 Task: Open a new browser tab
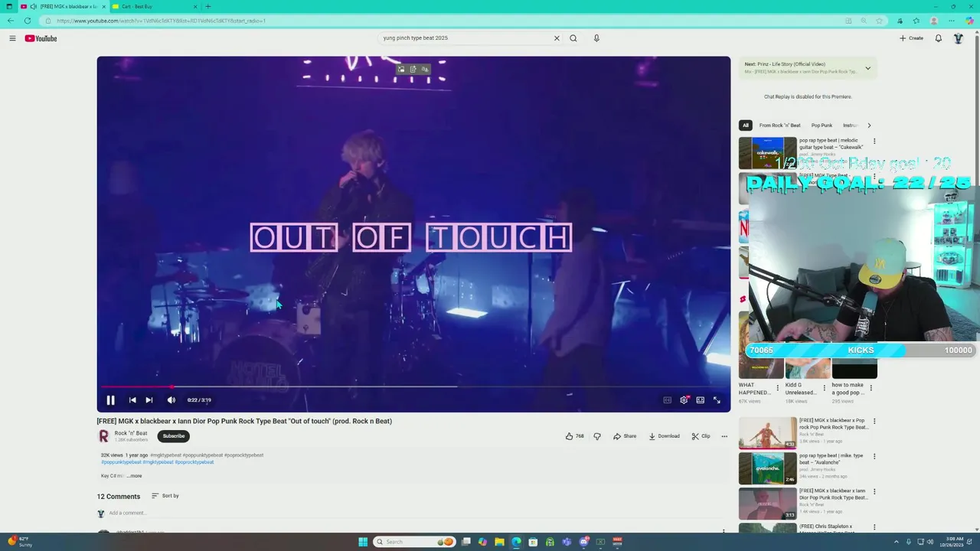click(207, 6)
